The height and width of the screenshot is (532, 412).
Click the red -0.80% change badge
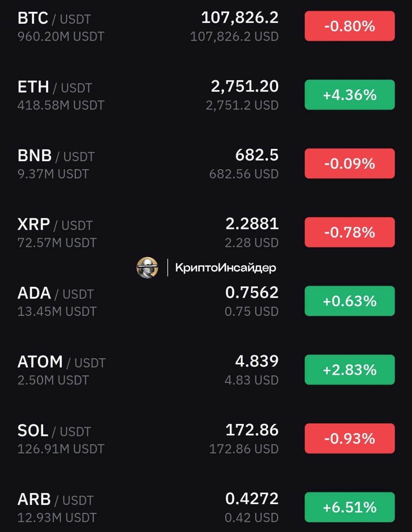tap(350, 26)
